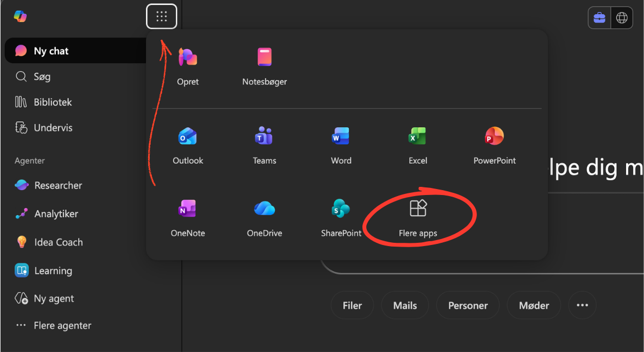Screen dimensions: 644x352
Task: Launch Outlook from the app grid
Action: 188,146
